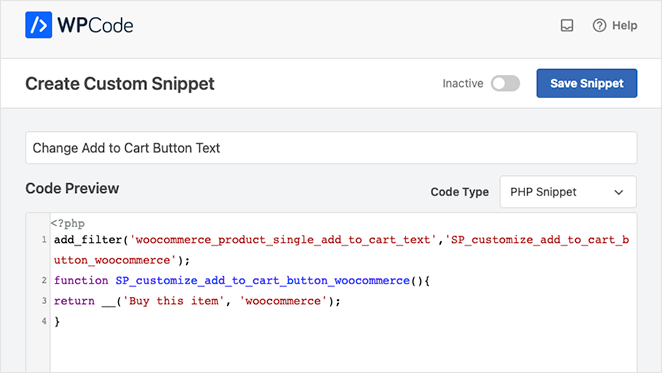This screenshot has width=662, height=373.
Task: Click the Code Type label
Action: (459, 192)
